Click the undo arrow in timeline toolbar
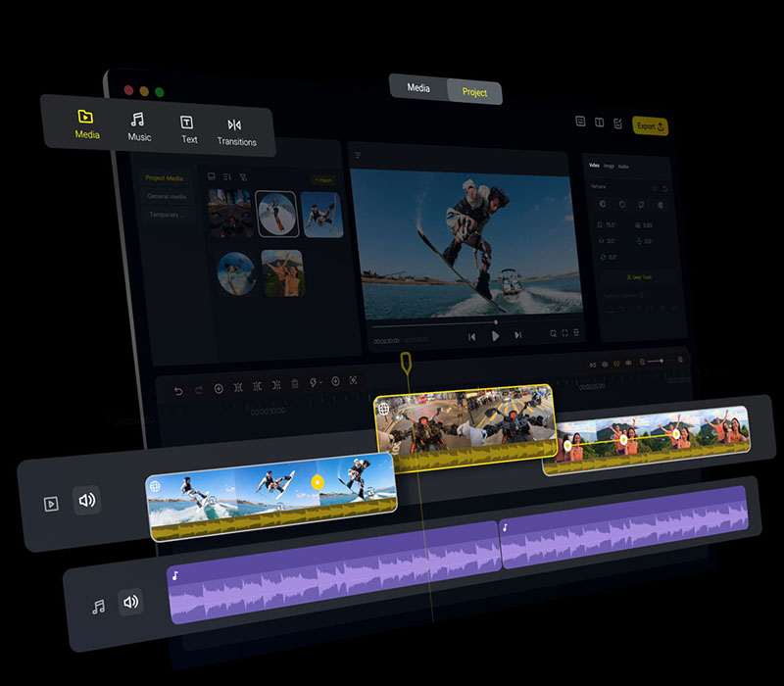This screenshot has height=686, width=784. (x=177, y=390)
